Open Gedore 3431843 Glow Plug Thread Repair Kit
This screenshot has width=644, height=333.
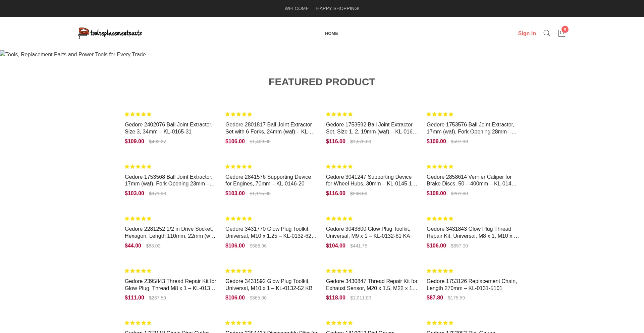click(473, 232)
